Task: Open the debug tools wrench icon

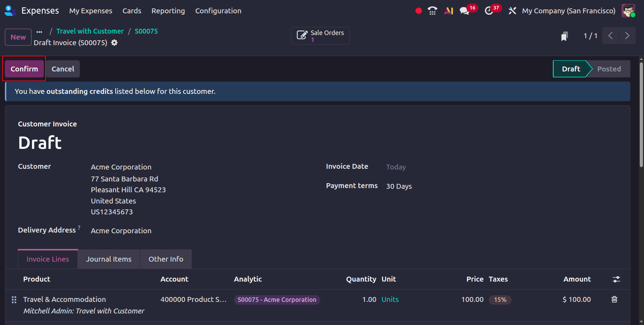Action: [512, 11]
